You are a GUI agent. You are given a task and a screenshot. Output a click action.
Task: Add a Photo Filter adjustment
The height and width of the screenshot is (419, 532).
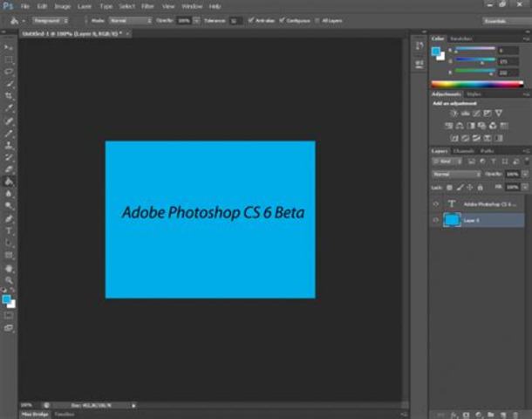tap(481, 126)
